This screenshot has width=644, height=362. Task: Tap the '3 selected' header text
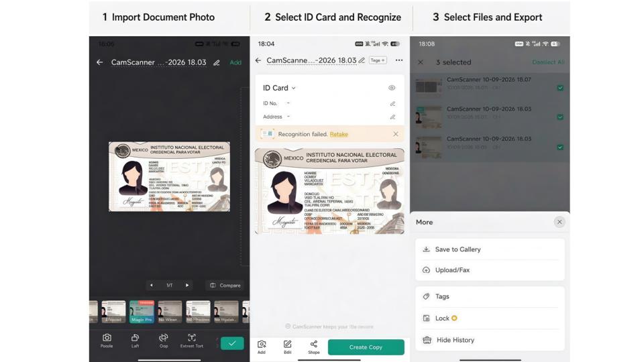point(453,62)
